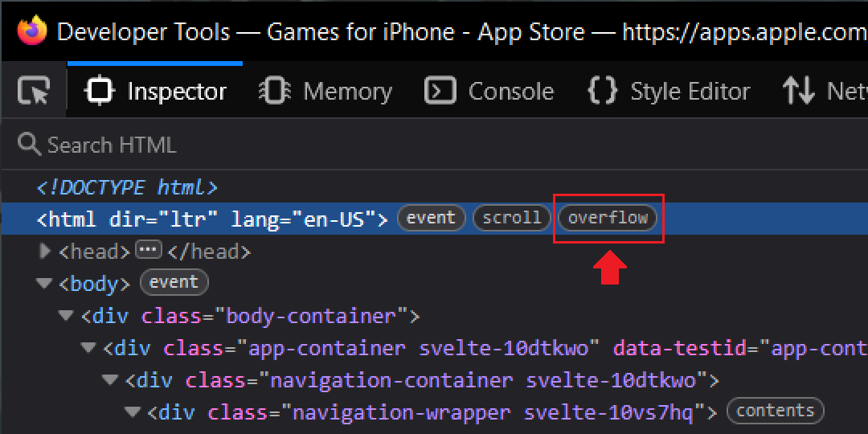Toggle the overflow badge on html element
The image size is (868, 434).
[x=608, y=218]
